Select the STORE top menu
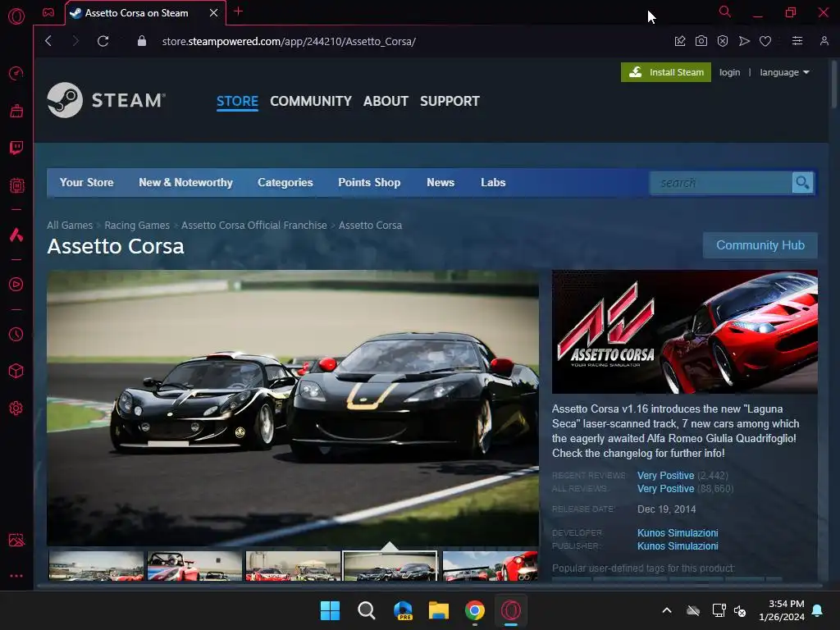Viewport: 840px width, 630px height. [237, 101]
